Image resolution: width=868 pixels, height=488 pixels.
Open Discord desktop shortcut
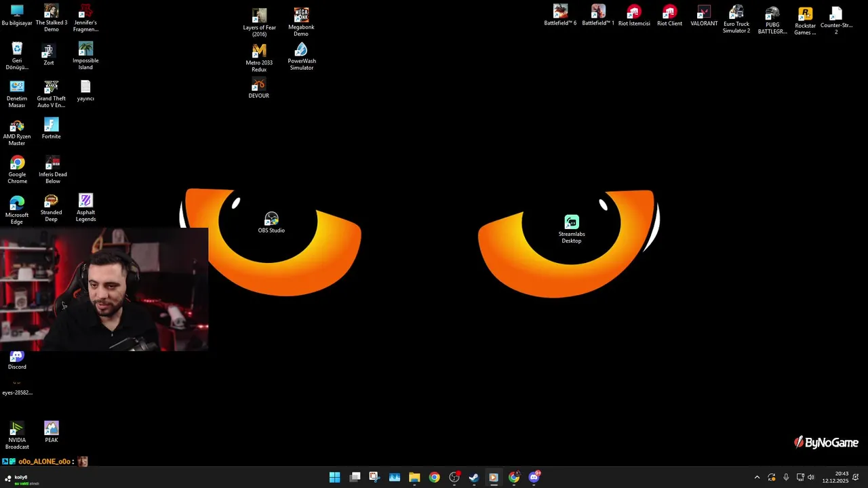tap(17, 360)
